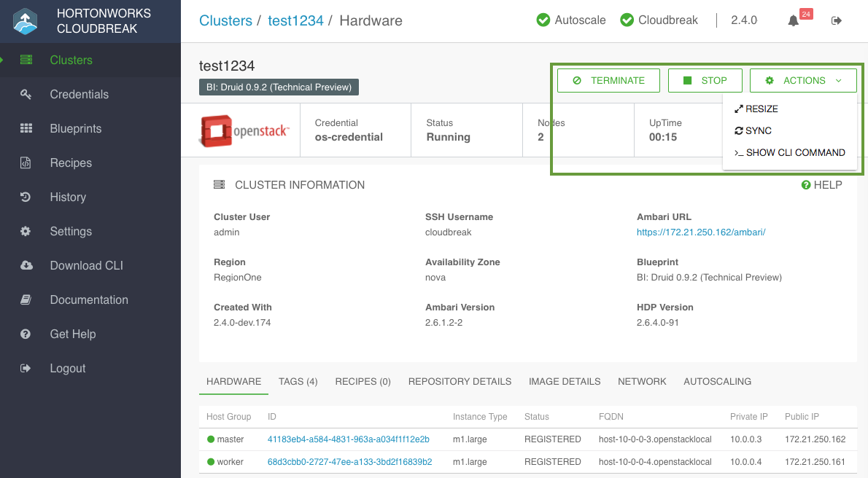This screenshot has width=868, height=478.
Task: Click the Ambari version 2.6.1.2-2
Action: pyautogui.click(x=444, y=323)
